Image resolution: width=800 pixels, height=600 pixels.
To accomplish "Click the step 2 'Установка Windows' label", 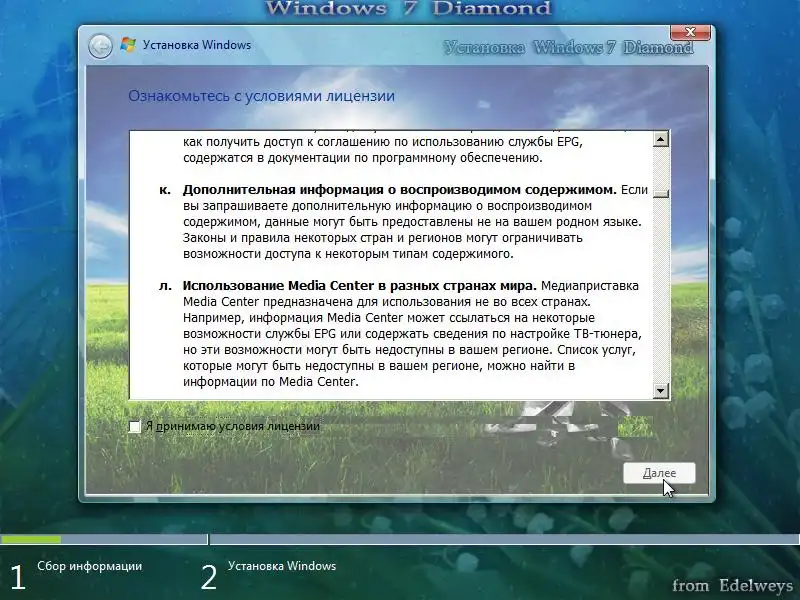I will point(282,566).
